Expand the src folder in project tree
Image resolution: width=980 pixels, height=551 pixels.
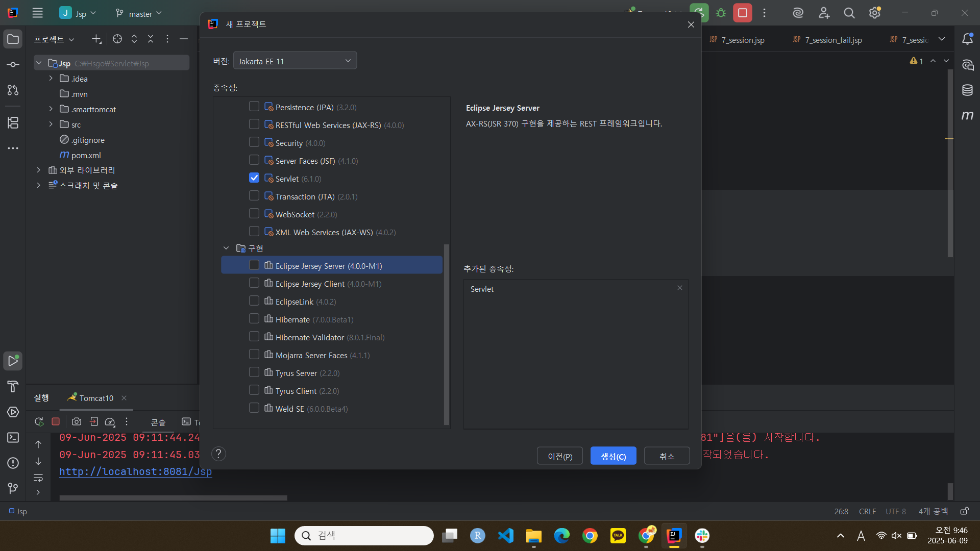pyautogui.click(x=51, y=124)
